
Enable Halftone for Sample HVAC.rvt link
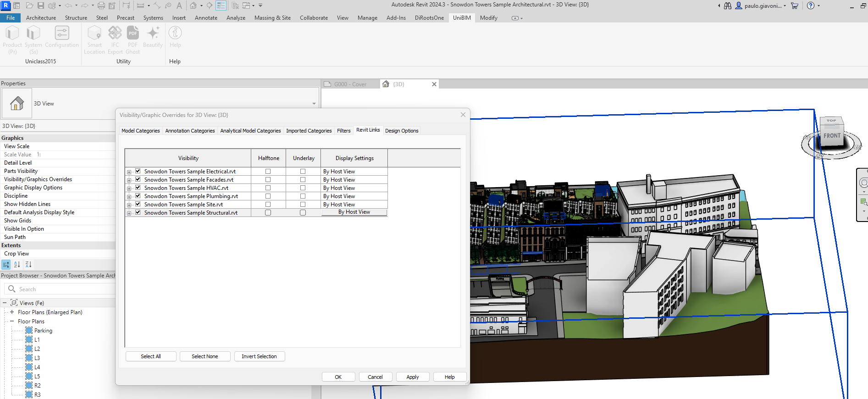click(268, 188)
